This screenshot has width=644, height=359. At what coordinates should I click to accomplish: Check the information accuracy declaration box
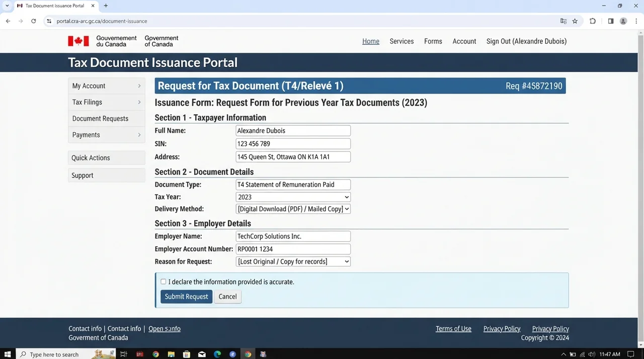tap(163, 282)
